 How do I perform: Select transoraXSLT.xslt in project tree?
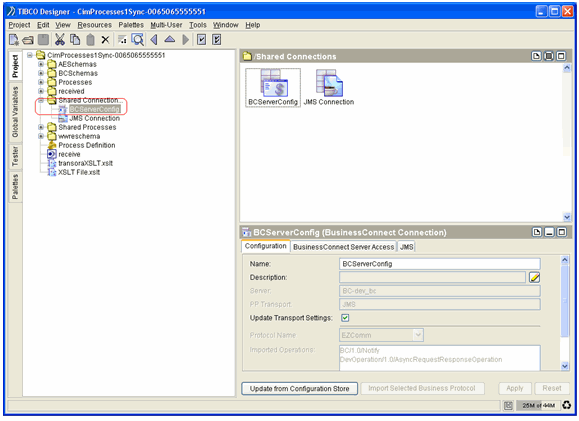point(85,163)
